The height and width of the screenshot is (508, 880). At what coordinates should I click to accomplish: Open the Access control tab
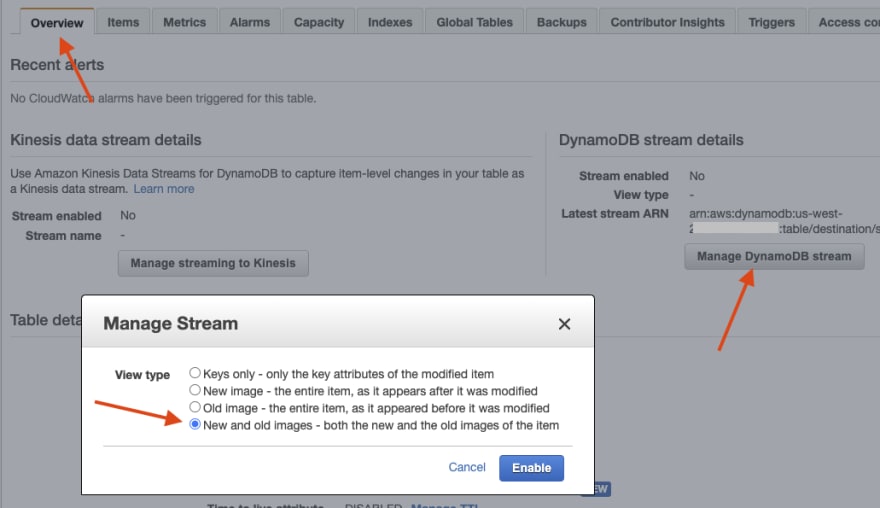tap(845, 22)
